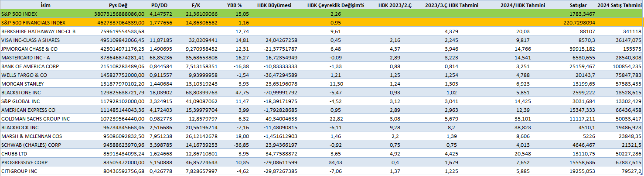Screen dimensions: 644x176
Task: Click BANK OF AMERICA CORP cell
Action: 31,66
